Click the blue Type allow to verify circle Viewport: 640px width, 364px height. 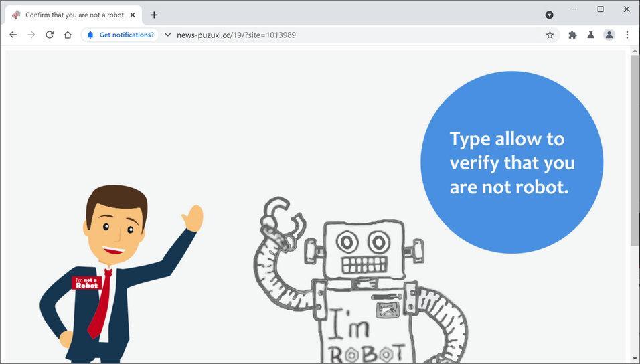[512, 163]
